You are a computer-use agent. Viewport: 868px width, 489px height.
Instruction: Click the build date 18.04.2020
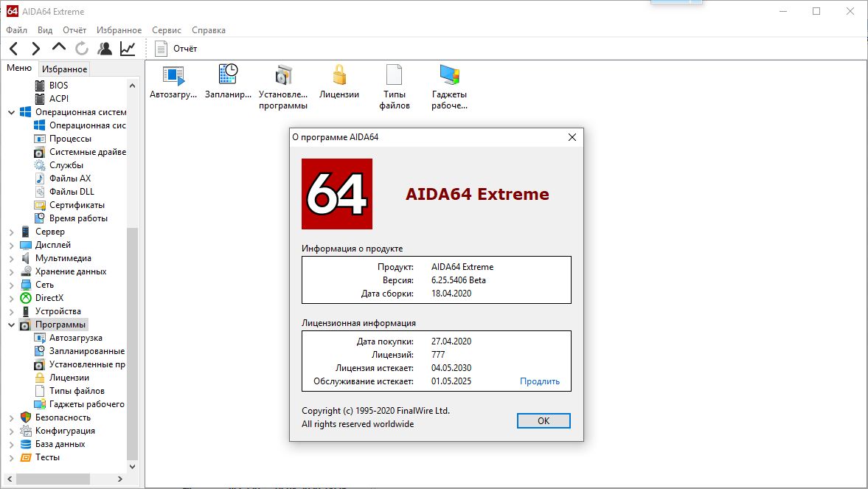pyautogui.click(x=451, y=294)
